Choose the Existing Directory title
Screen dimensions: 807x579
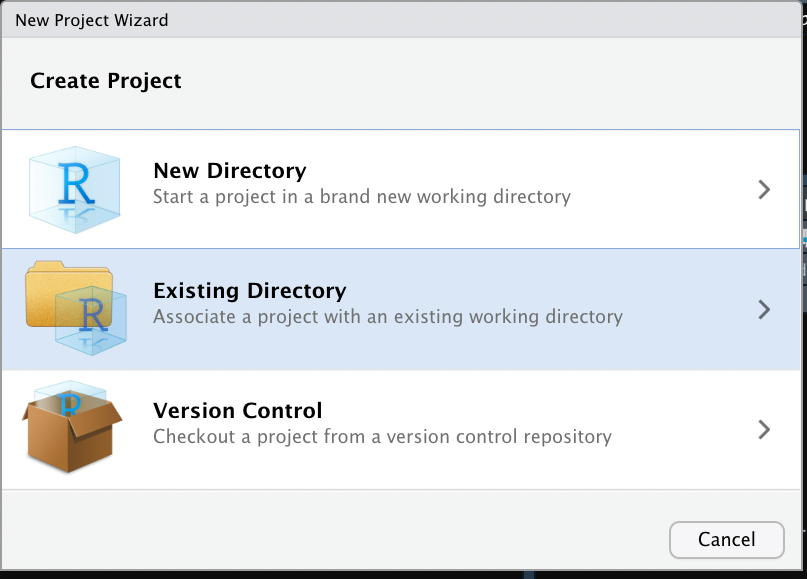(x=249, y=291)
